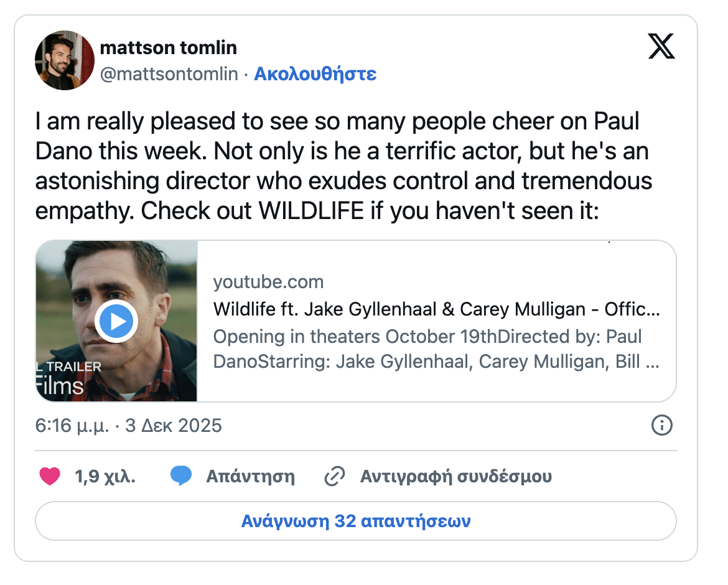Open mattson tomlin's profile picture
Image resolution: width=728 pixels, height=585 pixels.
[65, 60]
